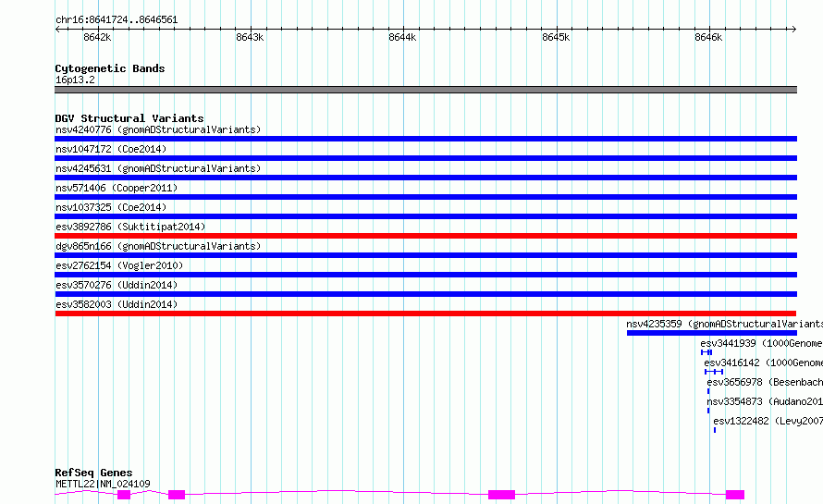Open the esv3441939 1000Genomes label

click(x=762, y=343)
